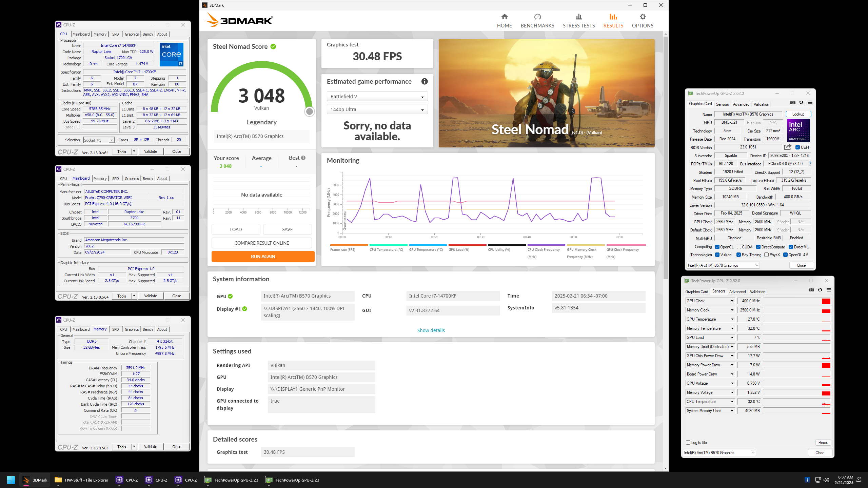
Task: Click the camera icon in GPU-Z Sensors window
Action: [x=811, y=290]
